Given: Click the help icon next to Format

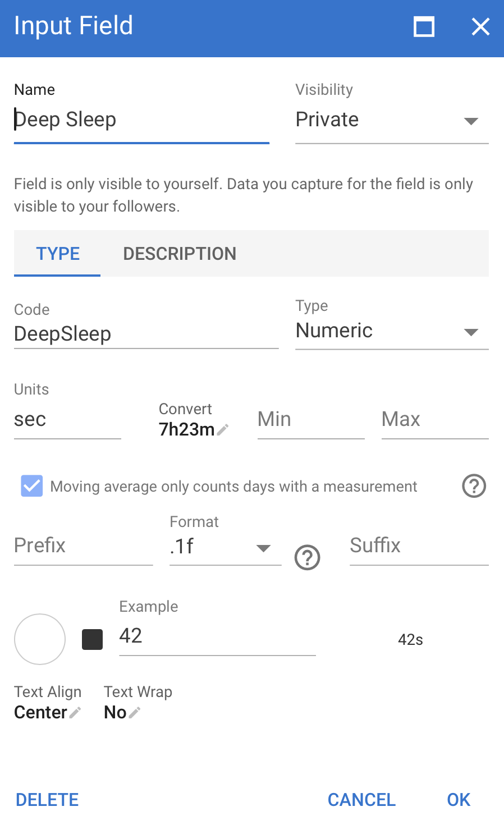Looking at the screenshot, I should point(307,558).
